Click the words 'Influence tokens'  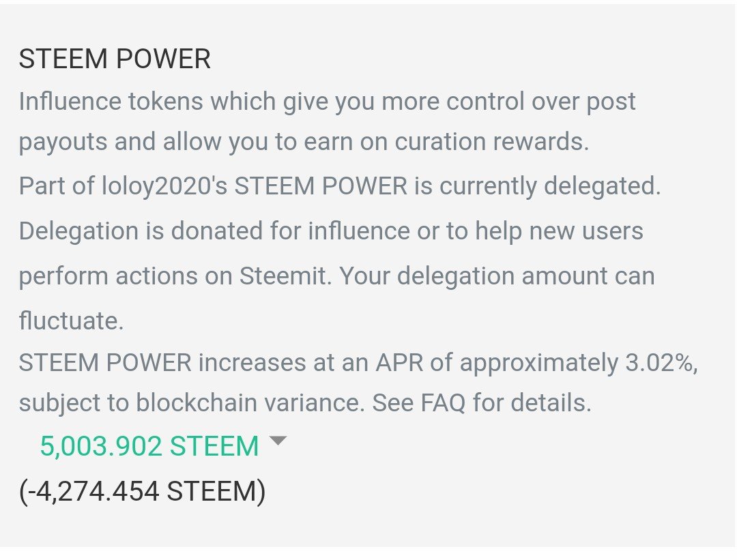pos(111,101)
